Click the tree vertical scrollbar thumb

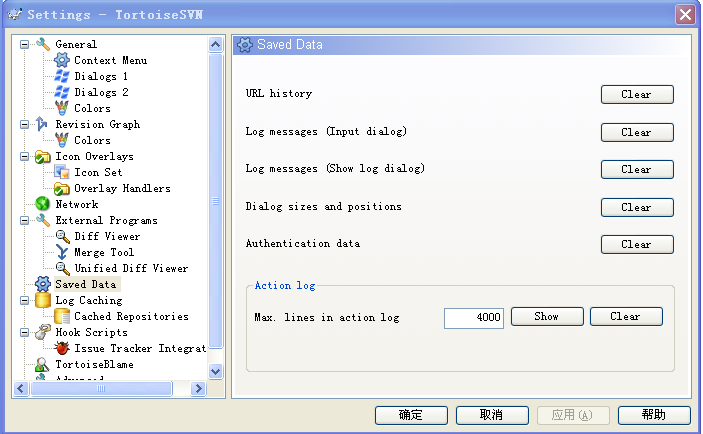tap(216, 201)
